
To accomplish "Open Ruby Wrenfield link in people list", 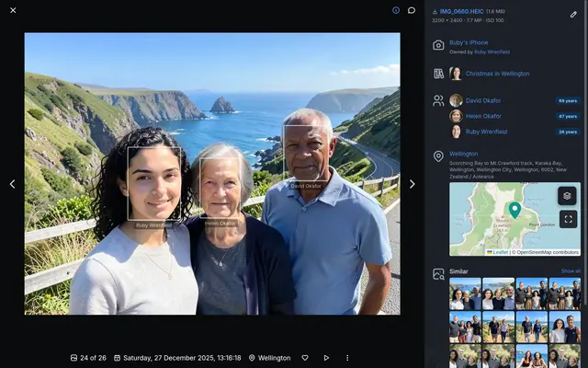I will [x=486, y=132].
